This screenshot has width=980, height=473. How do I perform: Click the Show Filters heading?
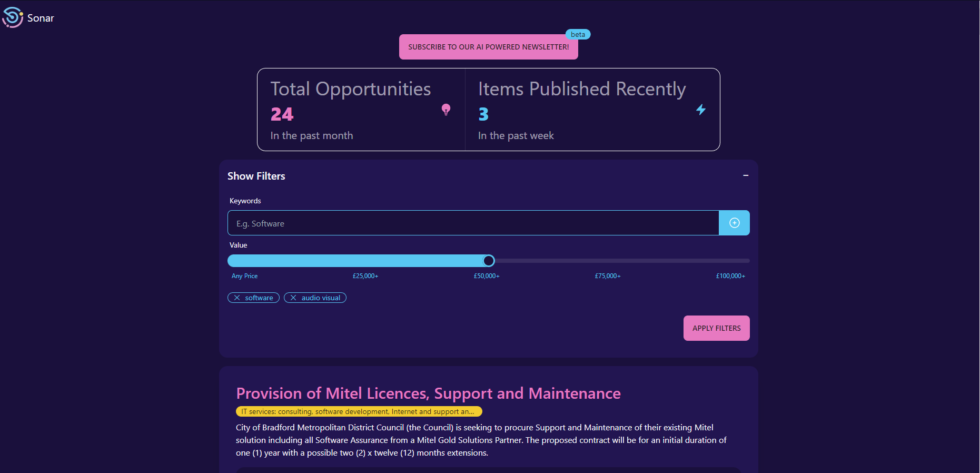pos(256,176)
